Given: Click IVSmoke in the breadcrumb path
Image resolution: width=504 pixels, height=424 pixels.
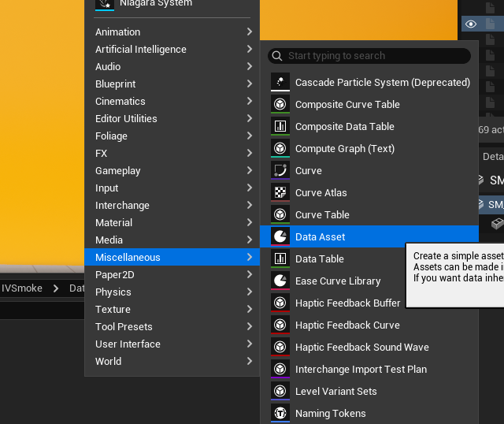Looking at the screenshot, I should pyautogui.click(x=22, y=288).
